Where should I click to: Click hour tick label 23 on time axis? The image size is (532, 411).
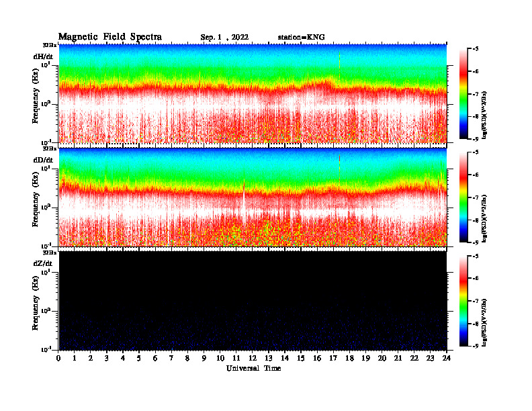pyautogui.click(x=430, y=358)
